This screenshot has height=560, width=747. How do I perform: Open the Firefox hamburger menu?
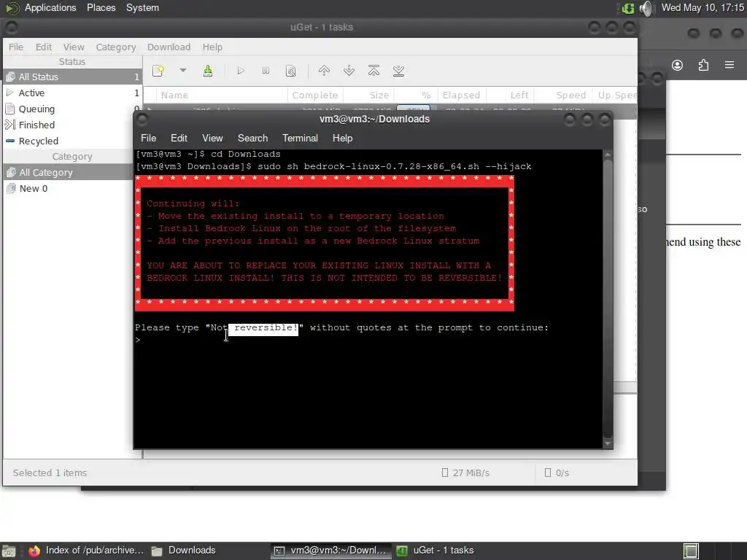click(x=729, y=65)
